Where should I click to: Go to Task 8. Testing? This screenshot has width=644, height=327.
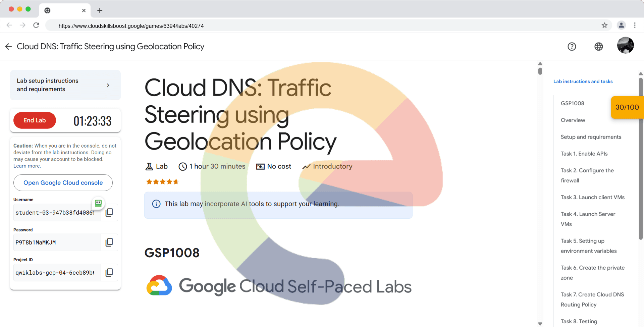(579, 321)
